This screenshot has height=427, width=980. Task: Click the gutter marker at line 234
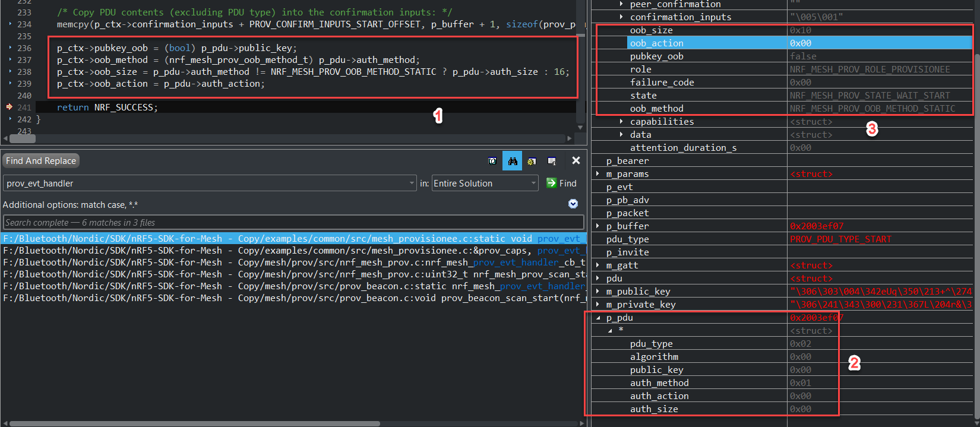click(10, 24)
